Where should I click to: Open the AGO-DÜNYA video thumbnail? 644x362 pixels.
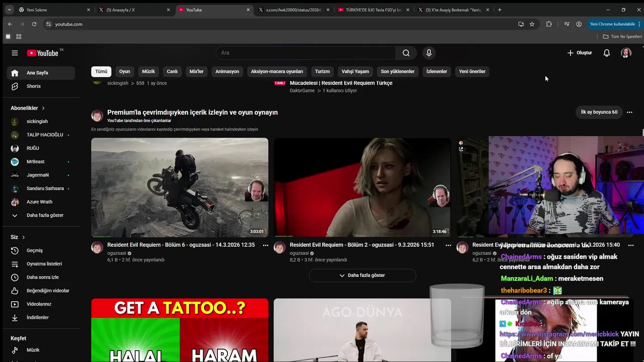pos(362,330)
